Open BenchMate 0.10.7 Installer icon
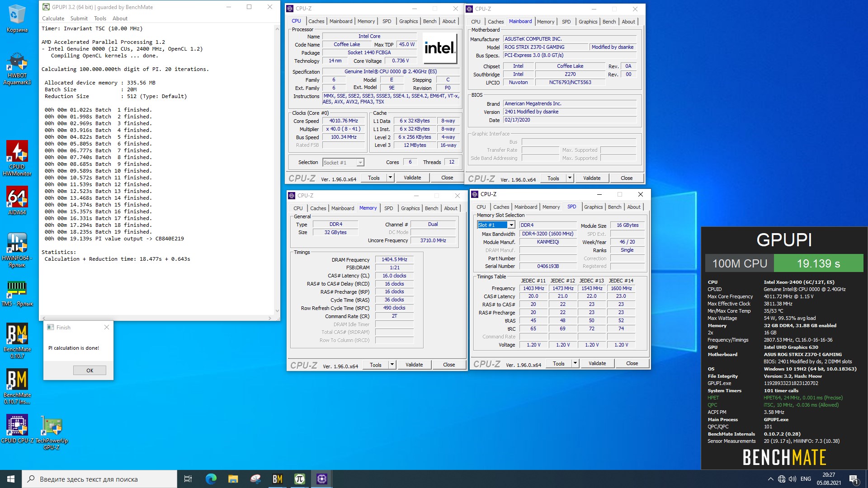Viewport: 868px width, 488px height. 17,387
